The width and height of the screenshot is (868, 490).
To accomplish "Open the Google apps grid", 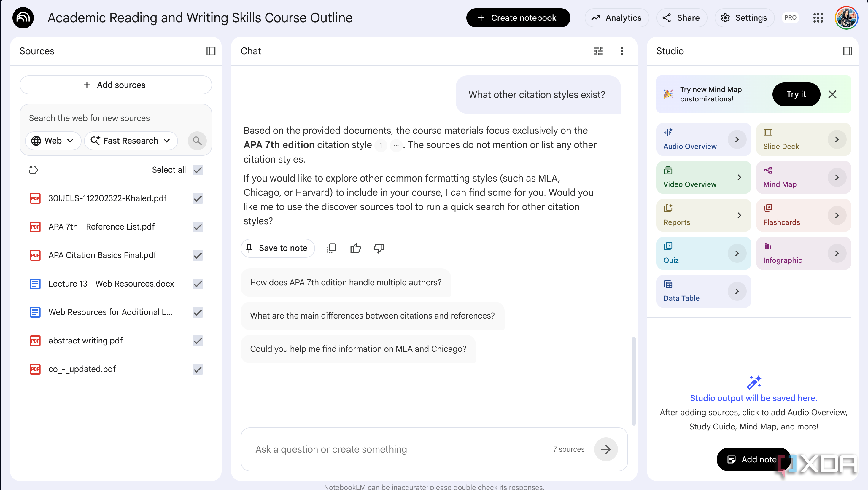I will [x=818, y=18].
